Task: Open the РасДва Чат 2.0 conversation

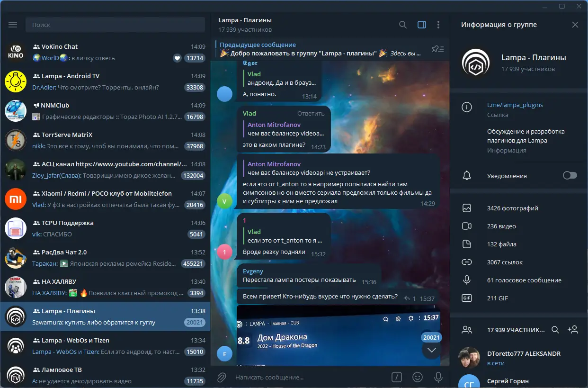Action: (105, 258)
